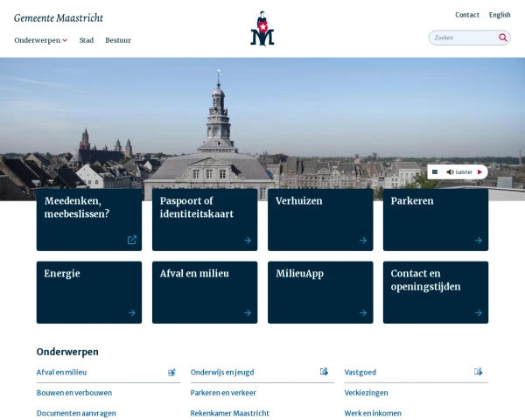This screenshot has width=525, height=420.
Task: Click the icon next to Onderwijs en jeugd
Action: (x=324, y=371)
